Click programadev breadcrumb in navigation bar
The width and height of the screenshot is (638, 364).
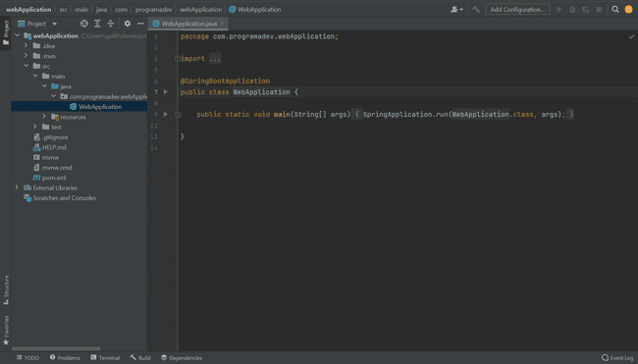pyautogui.click(x=153, y=9)
